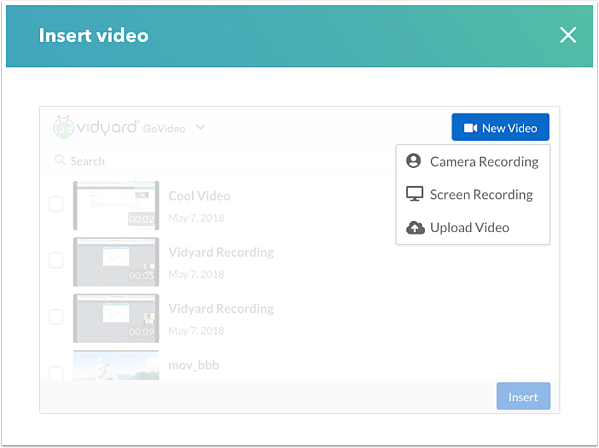The width and height of the screenshot is (599, 448).
Task: Click the Vidyard GoVideo logo
Action: pos(119,127)
